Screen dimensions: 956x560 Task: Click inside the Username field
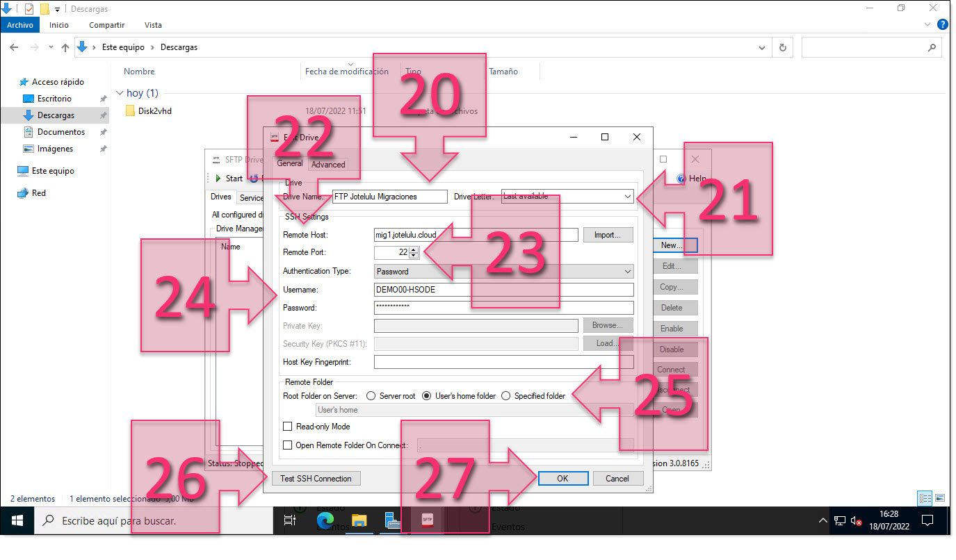click(x=503, y=290)
